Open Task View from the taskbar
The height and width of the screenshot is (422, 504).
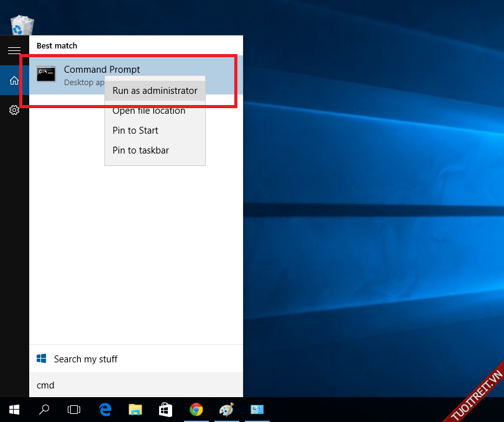pos(74,410)
